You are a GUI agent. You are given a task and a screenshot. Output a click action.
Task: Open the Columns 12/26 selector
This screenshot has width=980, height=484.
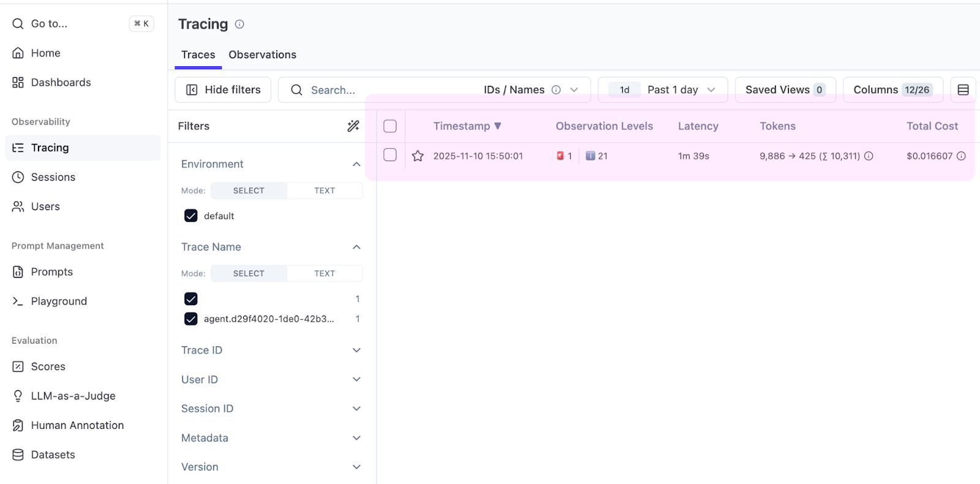(892, 90)
